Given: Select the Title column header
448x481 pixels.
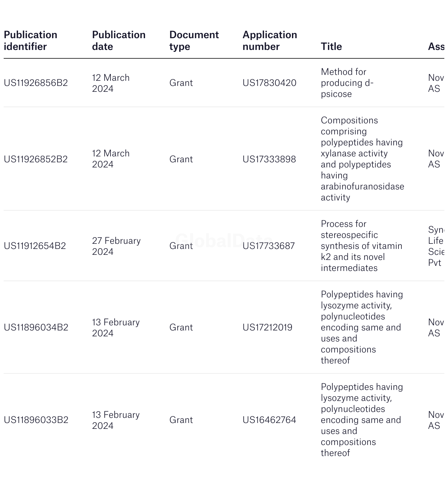Looking at the screenshot, I should (331, 46).
